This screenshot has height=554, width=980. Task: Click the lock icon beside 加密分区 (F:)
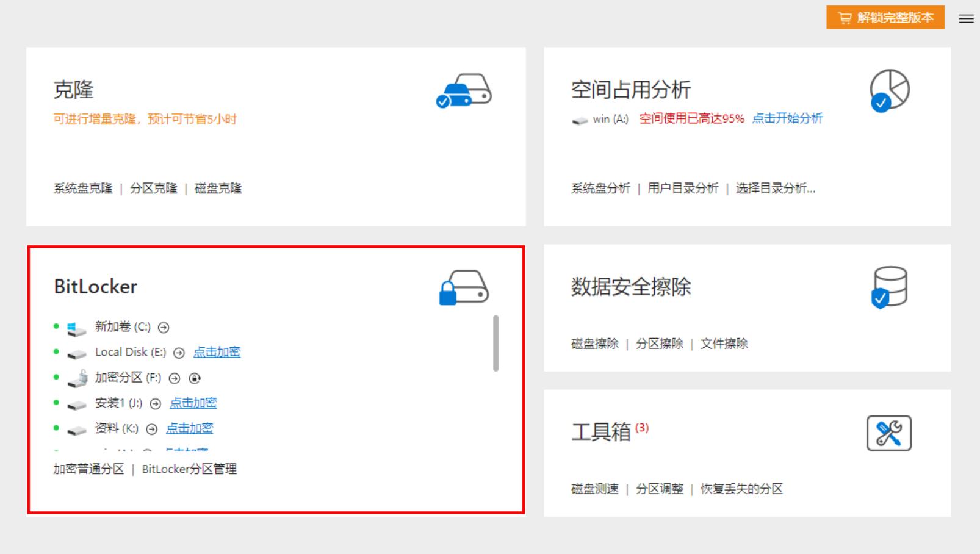click(x=76, y=377)
